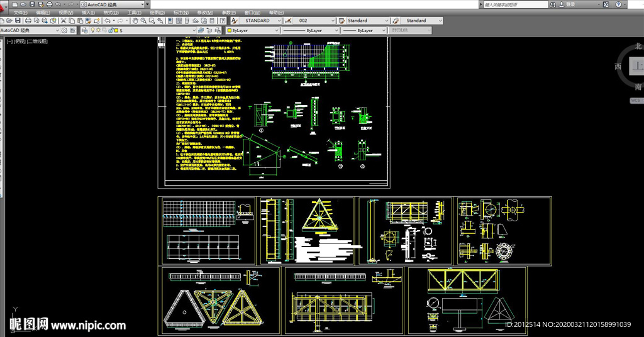Screen dimensions: 644x337
Task: Click the Redo arrow in quick access bar
Action: click(x=70, y=4)
